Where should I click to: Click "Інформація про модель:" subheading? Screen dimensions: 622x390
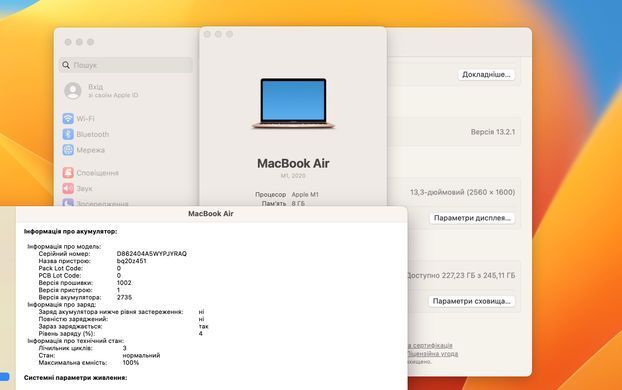click(x=64, y=246)
